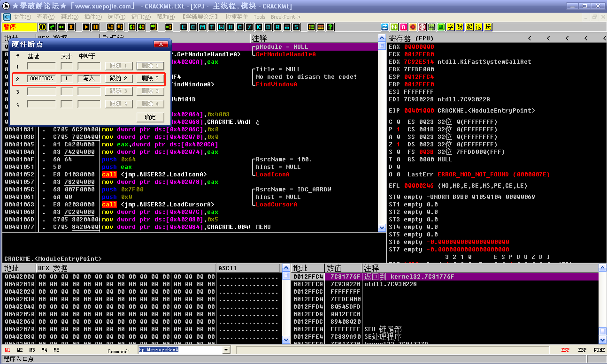The width and height of the screenshot is (607, 364).
Task: Click the Restart program rewind icon
Action: tap(61, 27)
